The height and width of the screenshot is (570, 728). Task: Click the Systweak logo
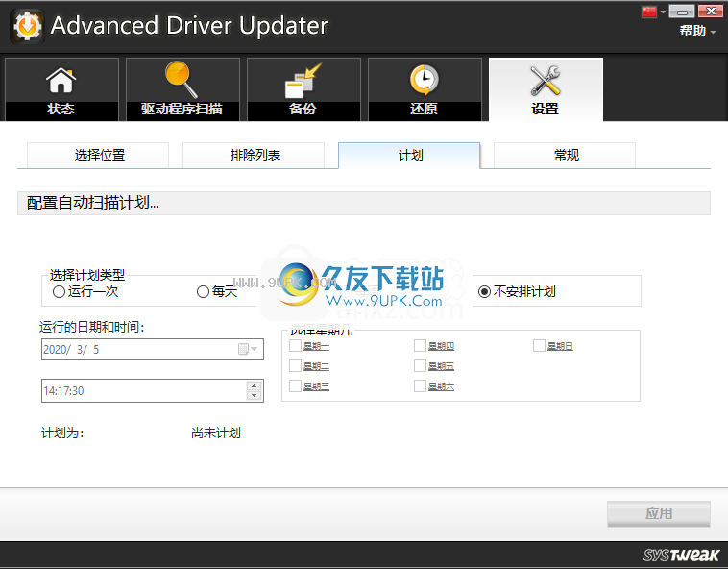point(681,556)
